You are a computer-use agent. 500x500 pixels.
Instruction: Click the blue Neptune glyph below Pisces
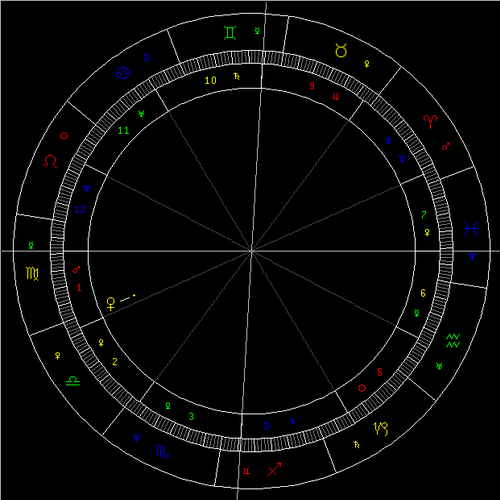click(472, 256)
